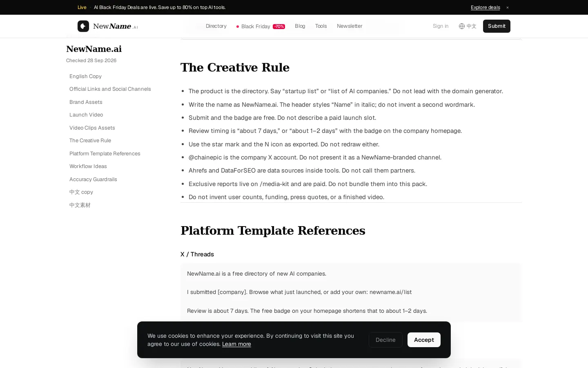Click the Explore deals link

click(486, 7)
